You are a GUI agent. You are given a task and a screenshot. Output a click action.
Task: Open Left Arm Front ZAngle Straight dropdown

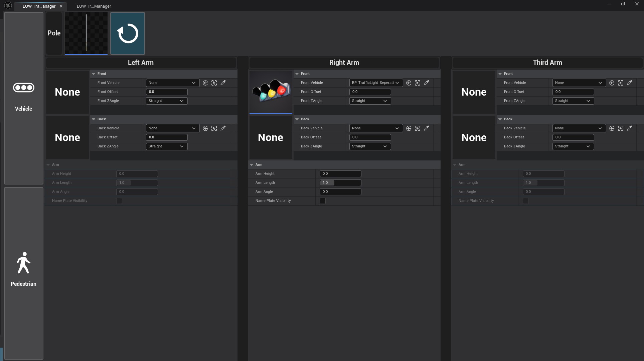pyautogui.click(x=166, y=101)
